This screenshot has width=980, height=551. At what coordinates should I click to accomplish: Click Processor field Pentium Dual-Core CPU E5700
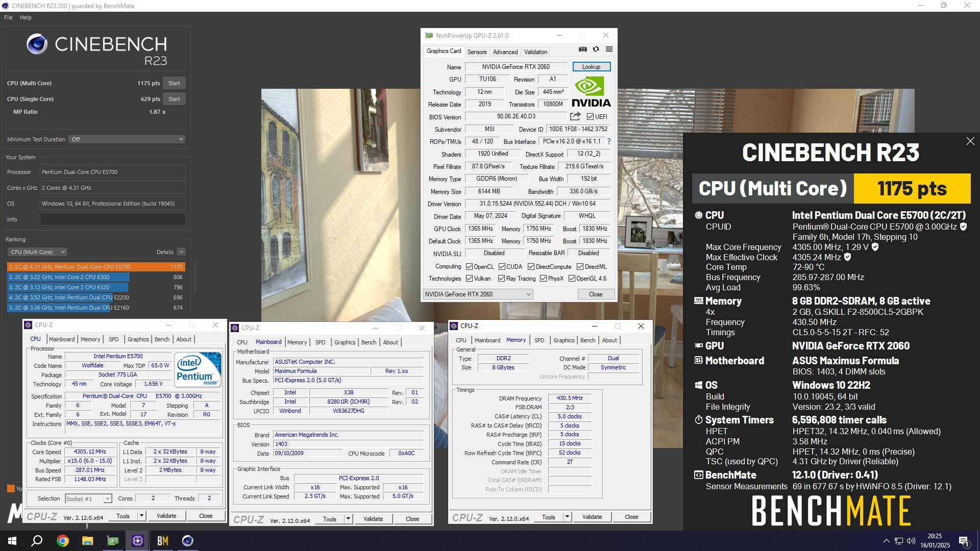click(113, 172)
